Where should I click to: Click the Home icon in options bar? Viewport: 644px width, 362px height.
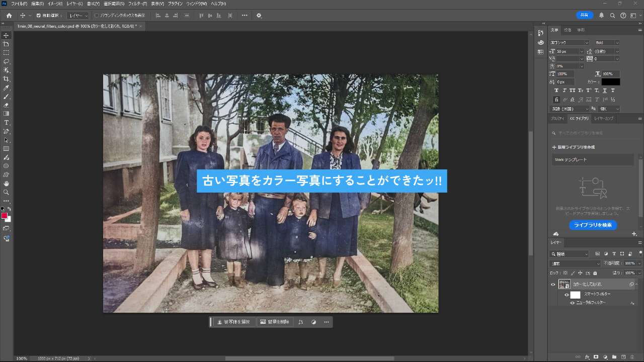pyautogui.click(x=9, y=16)
